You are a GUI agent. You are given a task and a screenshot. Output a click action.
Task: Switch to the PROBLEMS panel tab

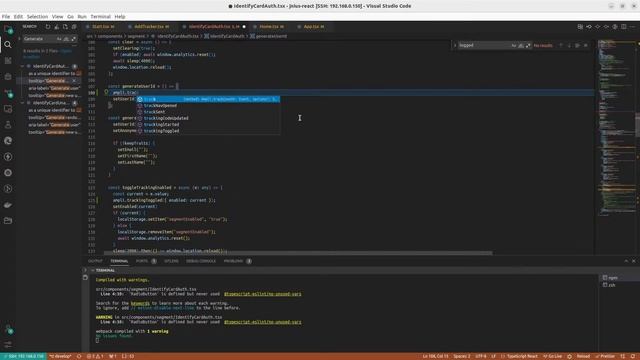pyautogui.click(x=233, y=261)
